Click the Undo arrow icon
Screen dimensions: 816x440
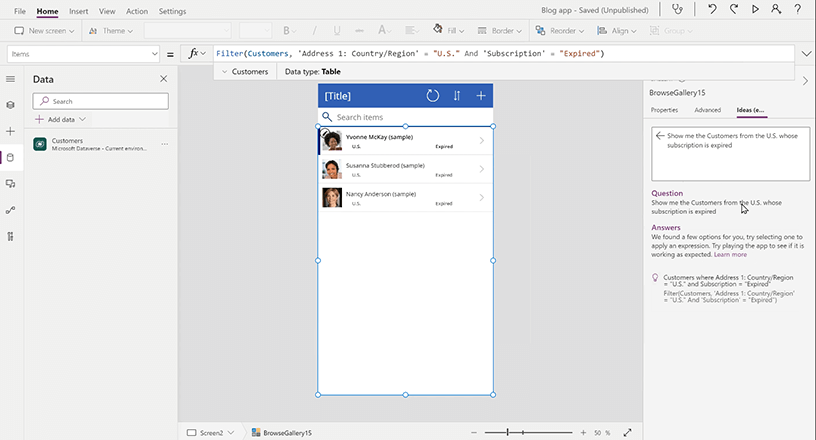(712, 10)
